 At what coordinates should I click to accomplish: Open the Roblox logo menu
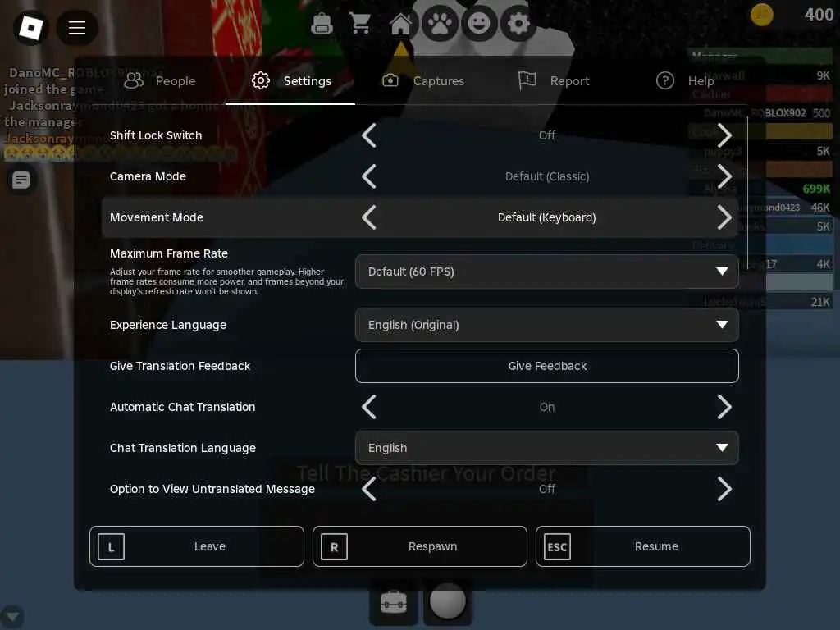point(30,27)
